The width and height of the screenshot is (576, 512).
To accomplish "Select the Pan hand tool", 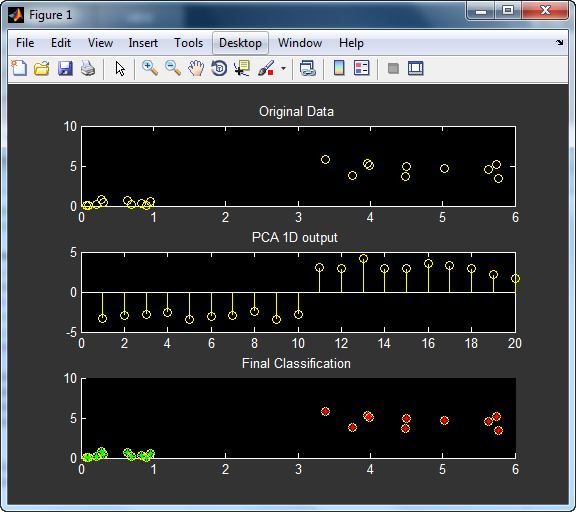I will point(196,68).
